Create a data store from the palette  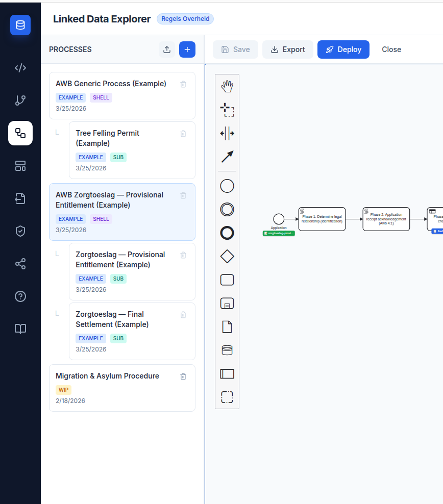click(227, 350)
